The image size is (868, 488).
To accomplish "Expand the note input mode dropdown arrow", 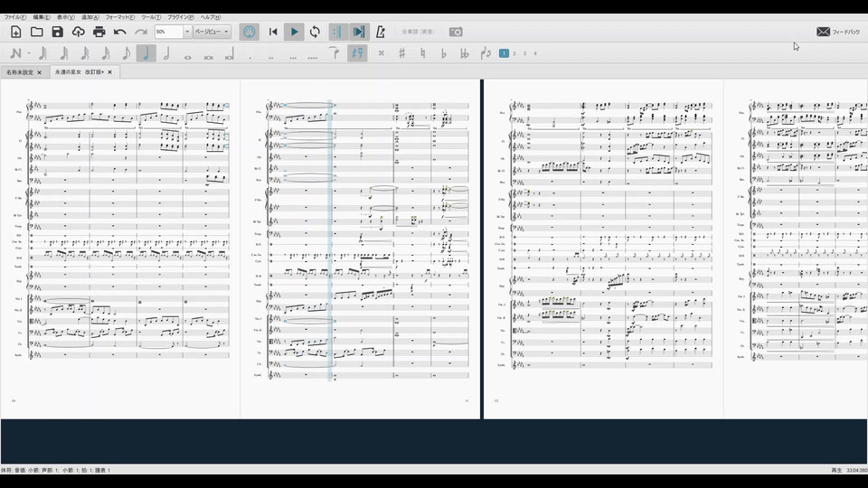I will tap(28, 53).
